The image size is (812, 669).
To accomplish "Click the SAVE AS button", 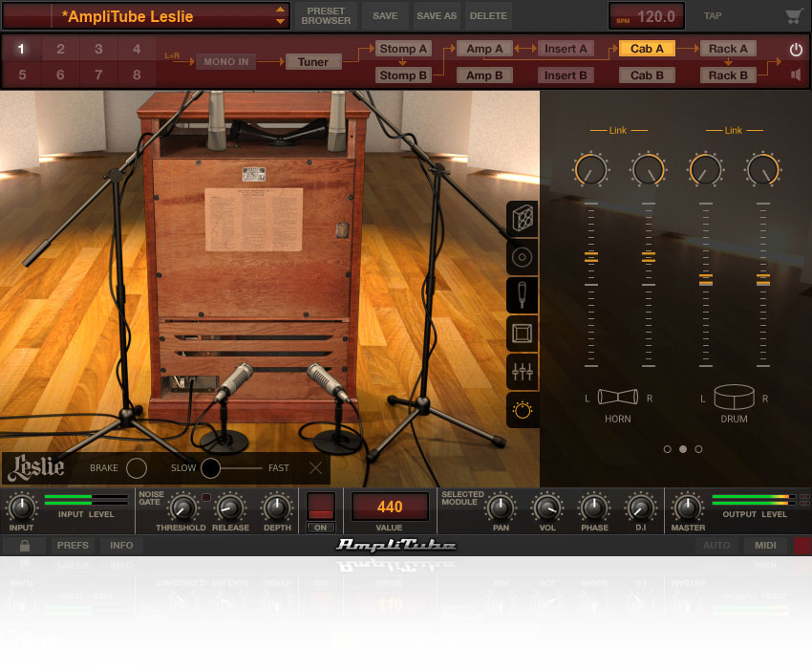I will pyautogui.click(x=436, y=15).
